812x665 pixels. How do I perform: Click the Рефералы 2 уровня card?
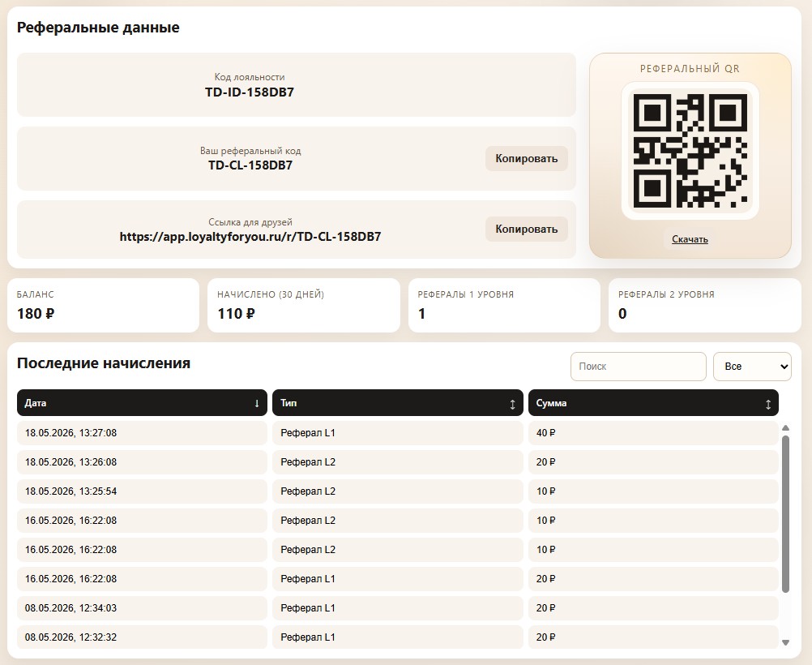pyautogui.click(x=705, y=305)
